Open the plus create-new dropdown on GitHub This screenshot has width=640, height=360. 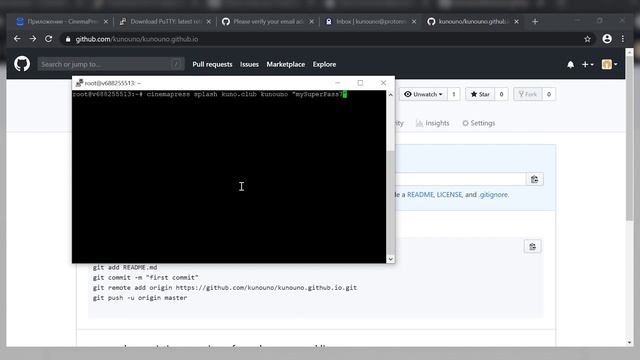coord(587,64)
